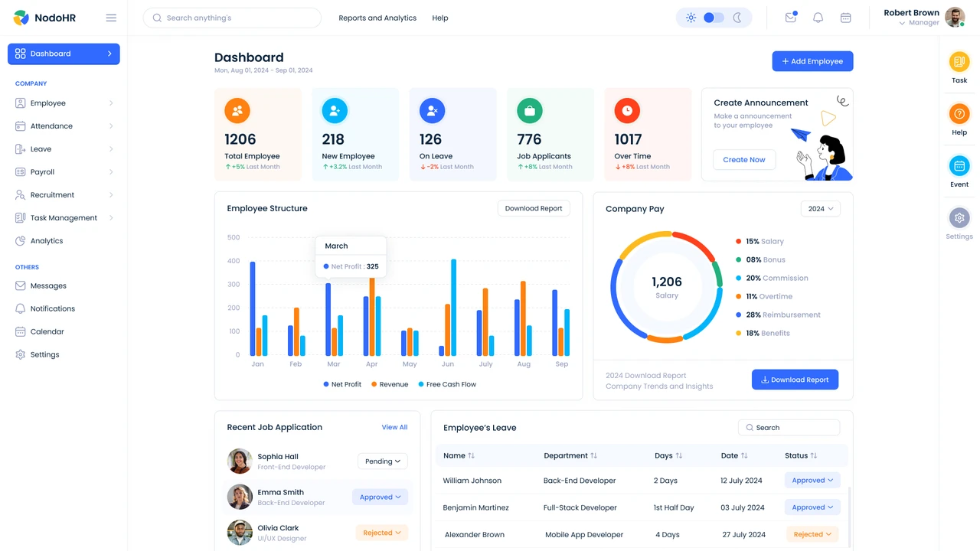Open Emma Smith's Approved status dropdown
The width and height of the screenshot is (980, 551).
click(381, 497)
